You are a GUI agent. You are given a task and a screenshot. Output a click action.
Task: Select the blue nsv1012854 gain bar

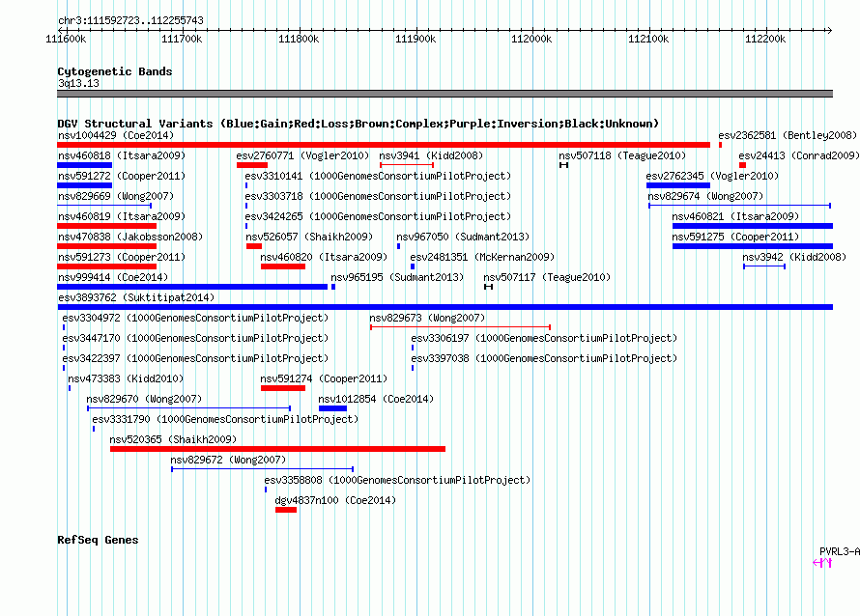(332, 408)
